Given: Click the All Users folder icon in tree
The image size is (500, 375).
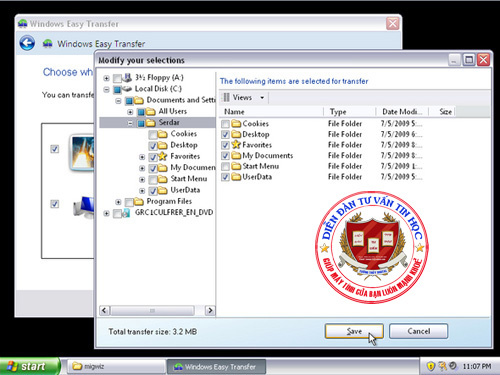Looking at the screenshot, I should [151, 111].
